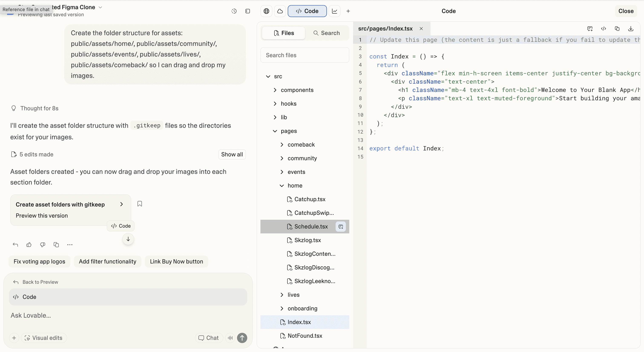Screen dimensions: 644x352
Task: Close the src/pages/Index.tsx tab
Action: [421, 29]
